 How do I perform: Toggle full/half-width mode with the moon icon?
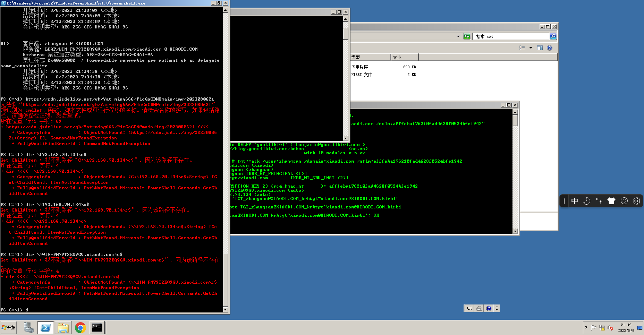click(586, 201)
